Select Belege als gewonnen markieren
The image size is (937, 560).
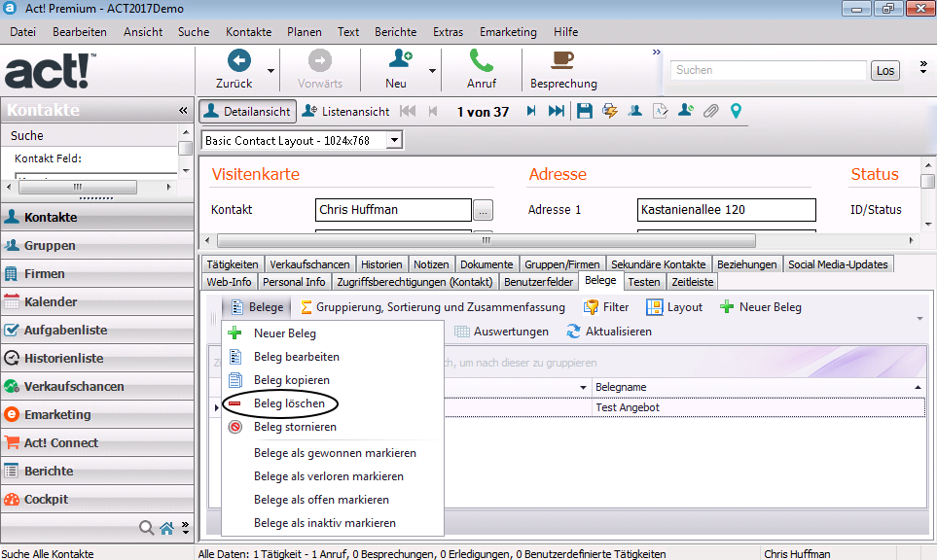pos(335,453)
